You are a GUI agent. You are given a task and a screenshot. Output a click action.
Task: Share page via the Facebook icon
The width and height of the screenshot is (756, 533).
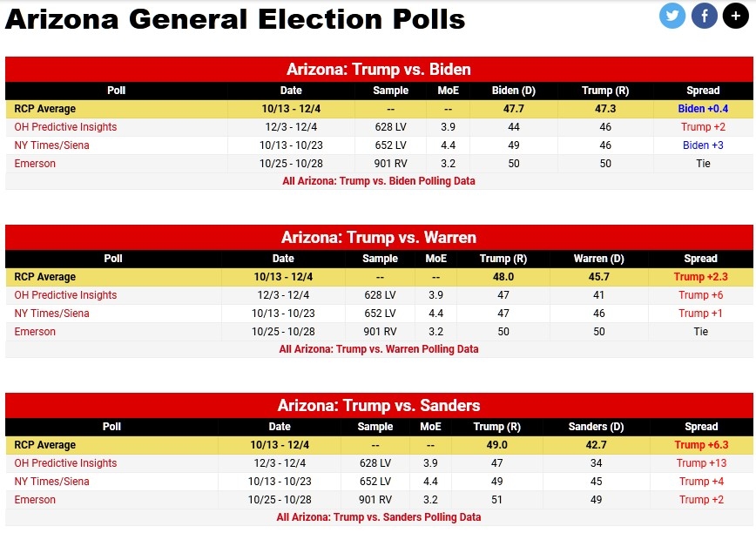(705, 16)
